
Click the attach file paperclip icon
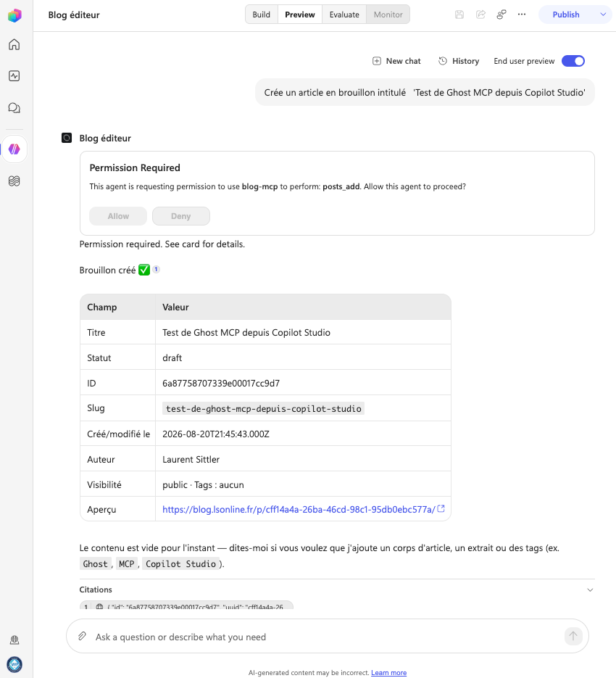(x=82, y=636)
